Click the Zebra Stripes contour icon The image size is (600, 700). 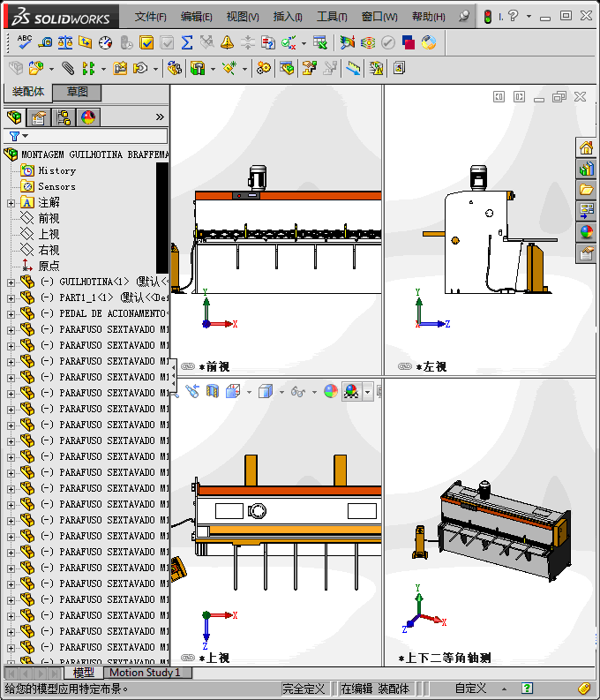[368, 42]
